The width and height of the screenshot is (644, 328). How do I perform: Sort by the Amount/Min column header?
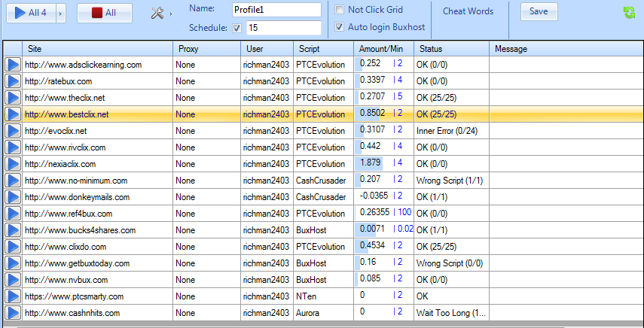pyautogui.click(x=383, y=49)
